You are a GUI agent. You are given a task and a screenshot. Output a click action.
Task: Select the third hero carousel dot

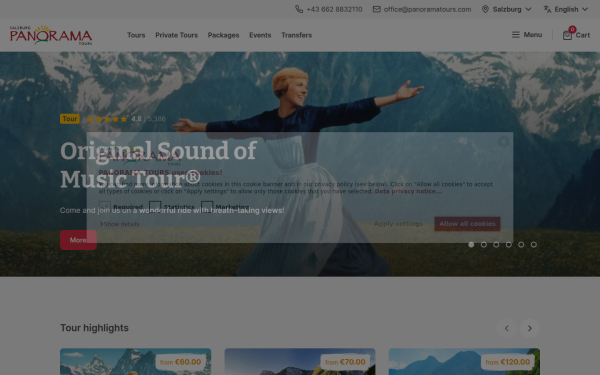point(496,245)
